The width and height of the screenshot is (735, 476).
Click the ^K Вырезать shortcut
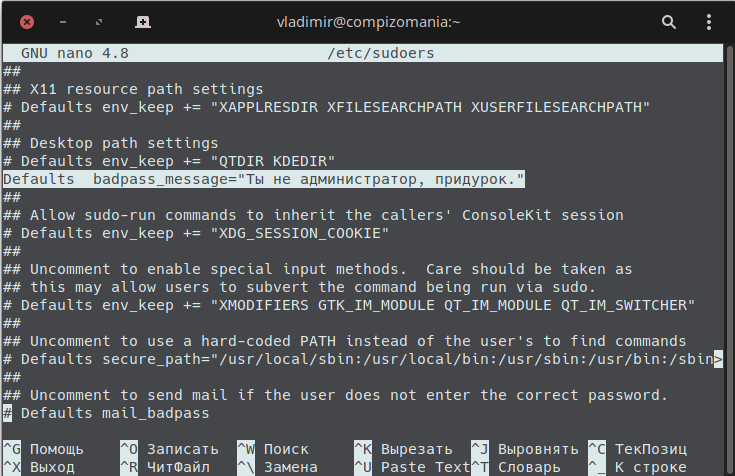(403, 449)
